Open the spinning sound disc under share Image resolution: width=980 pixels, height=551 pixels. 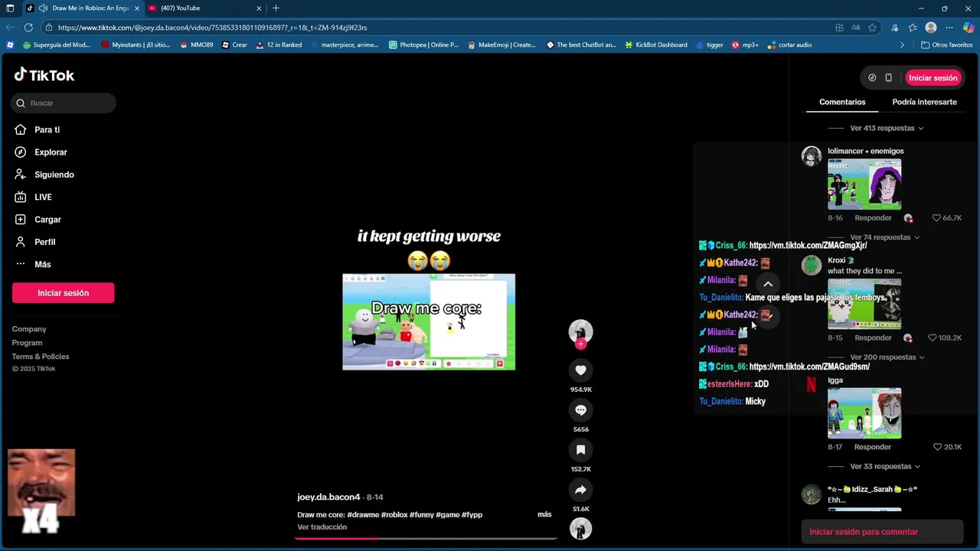pos(580,529)
